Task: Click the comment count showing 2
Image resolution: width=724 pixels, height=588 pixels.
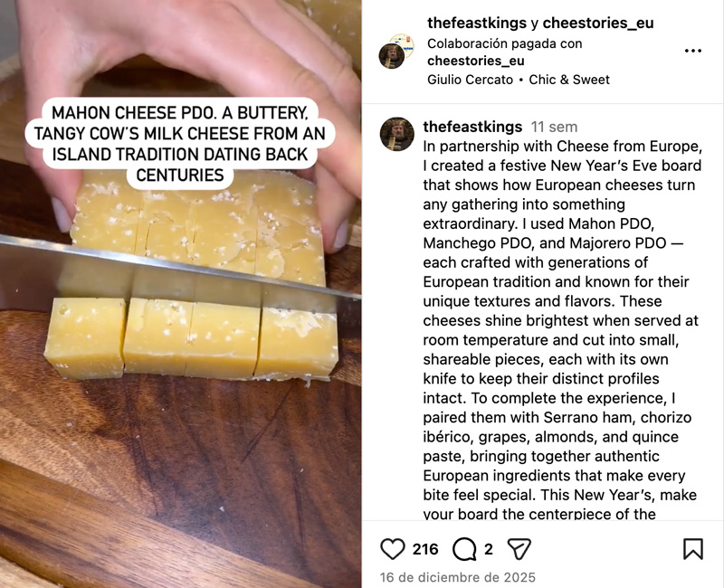Action: [489, 549]
